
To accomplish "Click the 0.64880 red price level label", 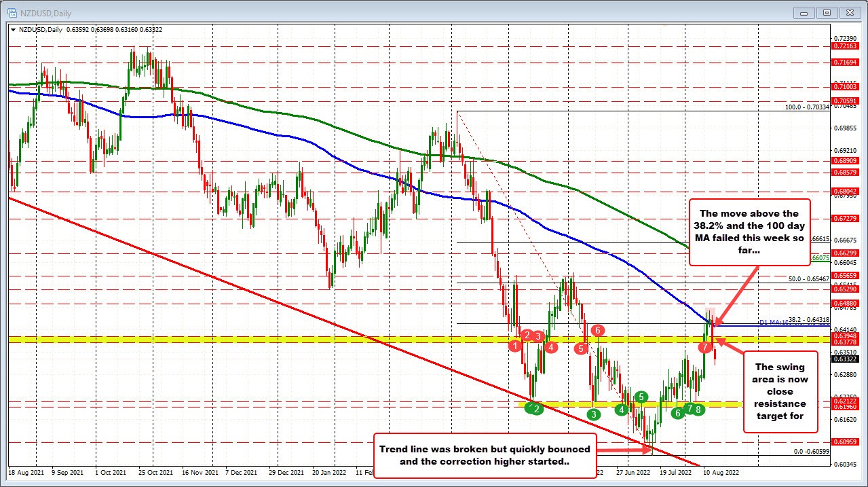I will click(x=844, y=303).
